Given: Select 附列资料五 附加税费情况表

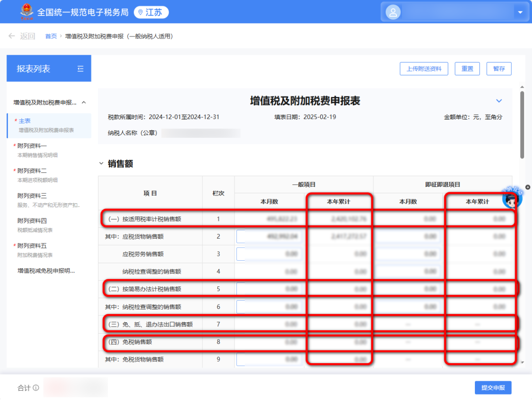Looking at the screenshot, I should (33, 246).
